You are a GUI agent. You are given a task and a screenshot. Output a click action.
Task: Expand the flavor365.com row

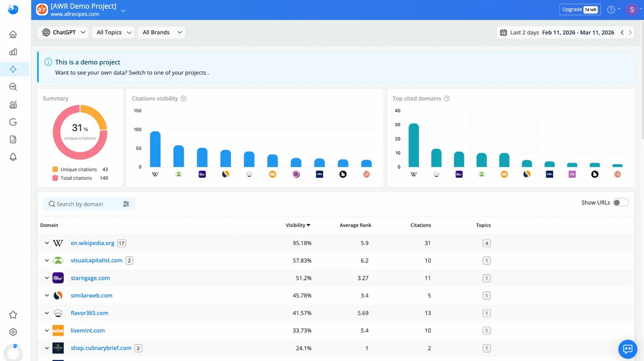click(47, 313)
